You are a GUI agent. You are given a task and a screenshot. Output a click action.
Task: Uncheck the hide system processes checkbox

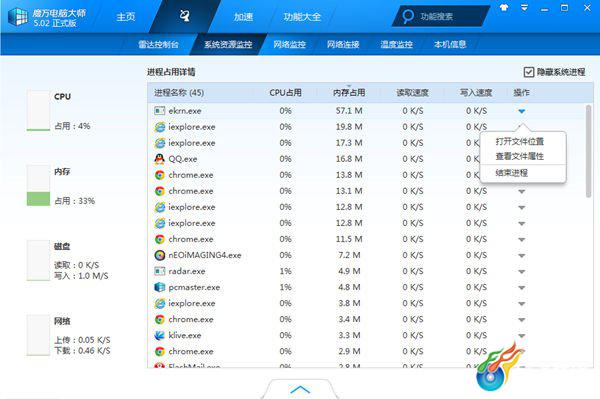click(x=528, y=72)
